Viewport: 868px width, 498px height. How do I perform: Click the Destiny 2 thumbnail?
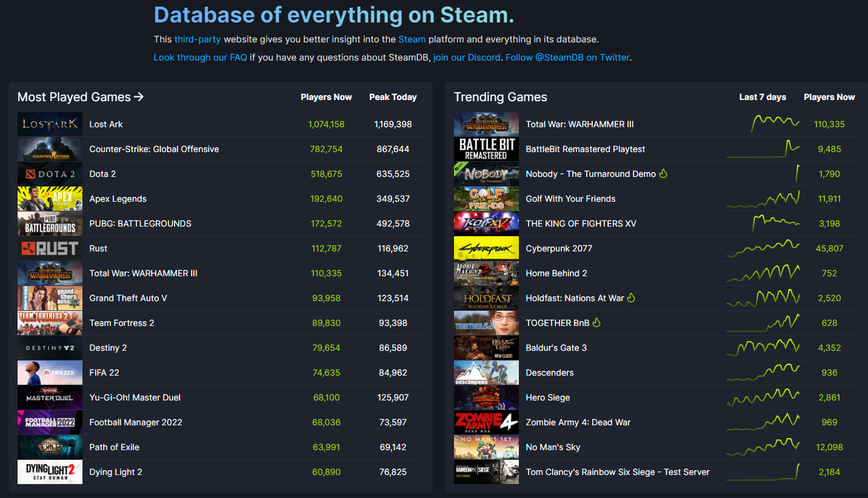[50, 348]
